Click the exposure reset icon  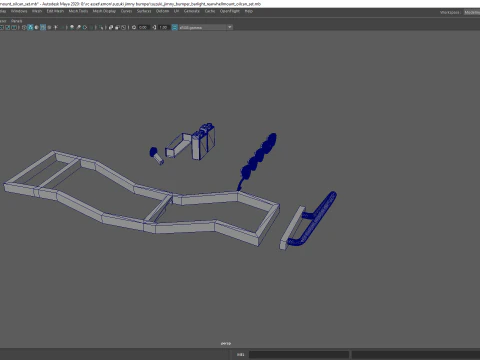tap(134, 27)
